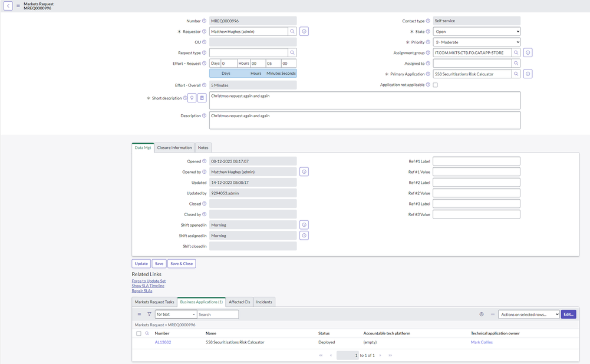Viewport: 590px width, 364px height.
Task: Open the Markets Request Tasks tab
Action: point(154,302)
